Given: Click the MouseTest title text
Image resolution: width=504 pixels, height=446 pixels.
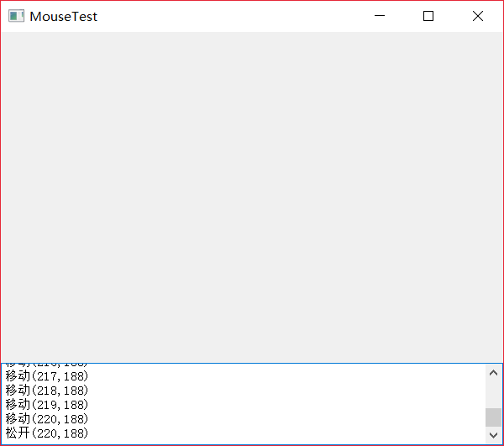Looking at the screenshot, I should [63, 16].
